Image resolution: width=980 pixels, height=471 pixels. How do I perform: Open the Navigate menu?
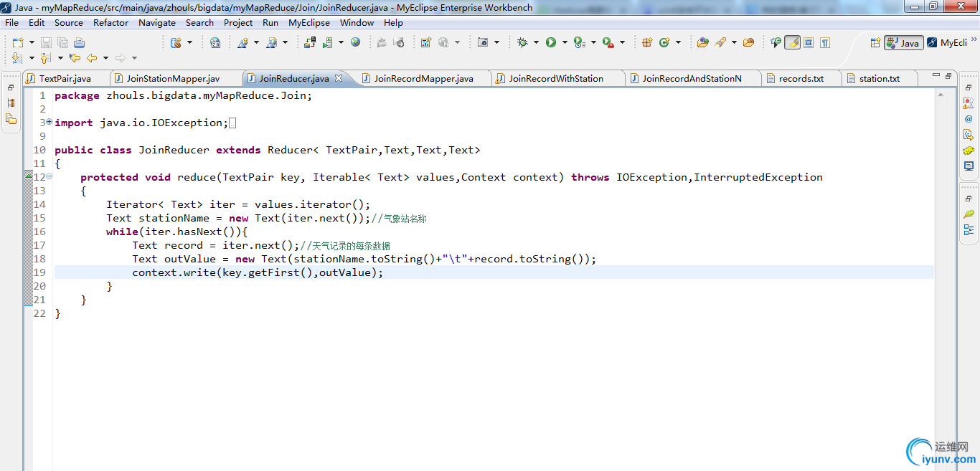coord(157,22)
